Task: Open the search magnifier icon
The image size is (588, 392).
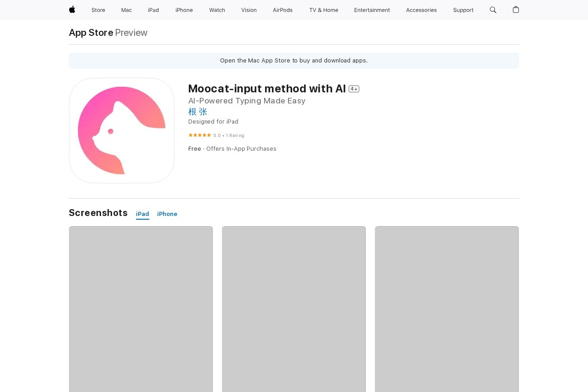Action: (493, 10)
